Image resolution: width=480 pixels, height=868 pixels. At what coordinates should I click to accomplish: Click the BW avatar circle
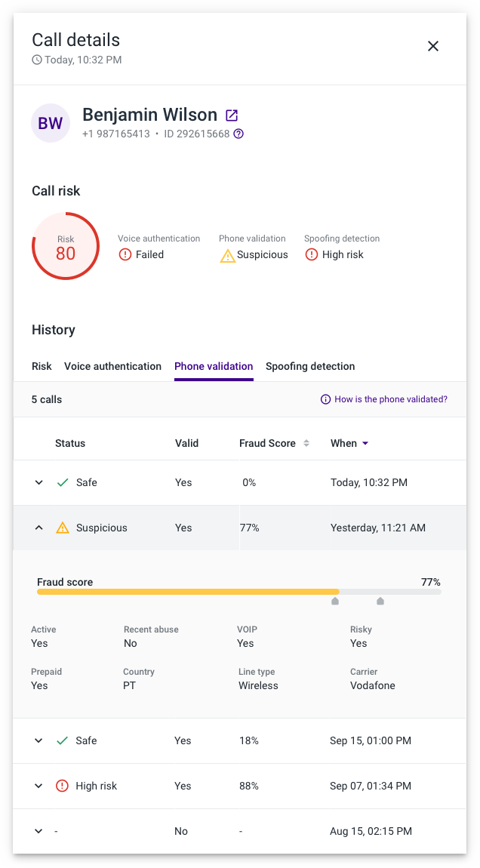pos(50,122)
